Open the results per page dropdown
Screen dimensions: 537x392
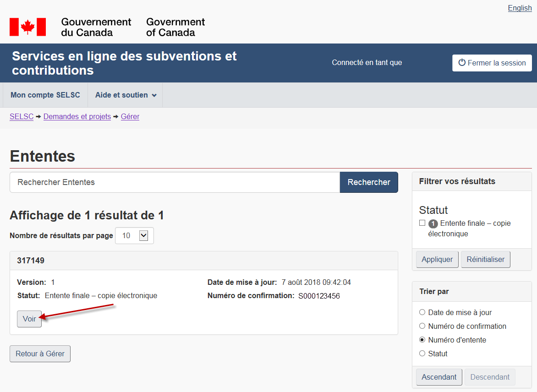coord(134,236)
